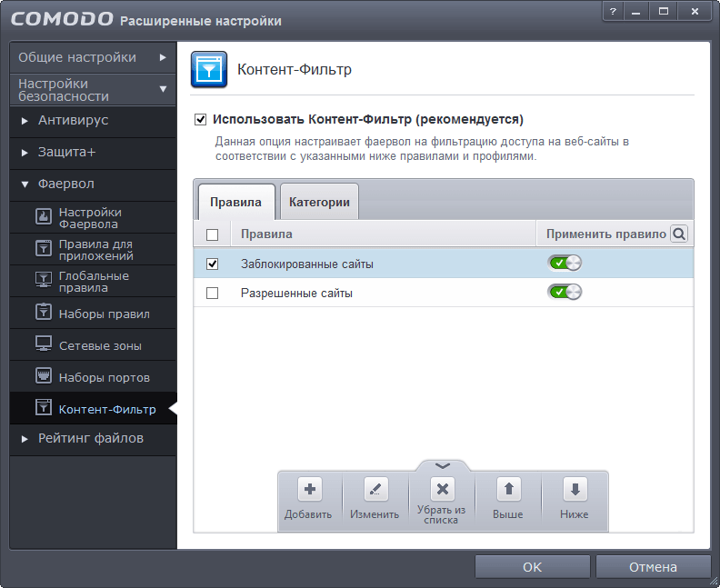
Task: Toggle off Разрешенные сайты rule switch
Action: pyautogui.click(x=565, y=292)
